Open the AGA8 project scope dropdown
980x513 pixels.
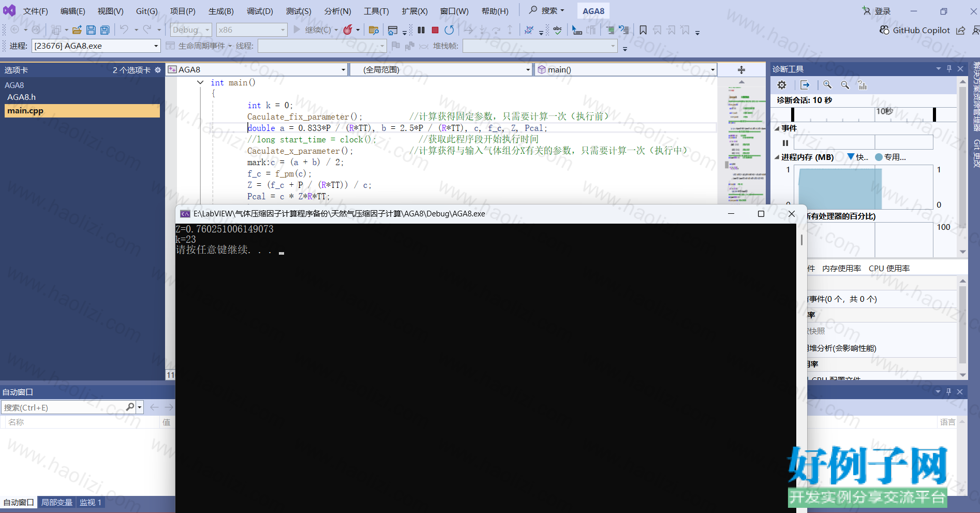pos(257,70)
